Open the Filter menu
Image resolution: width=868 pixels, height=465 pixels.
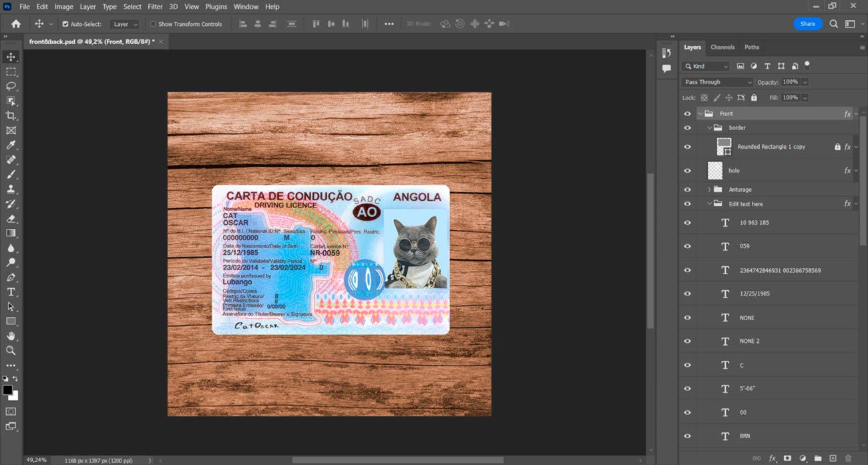[x=155, y=7]
